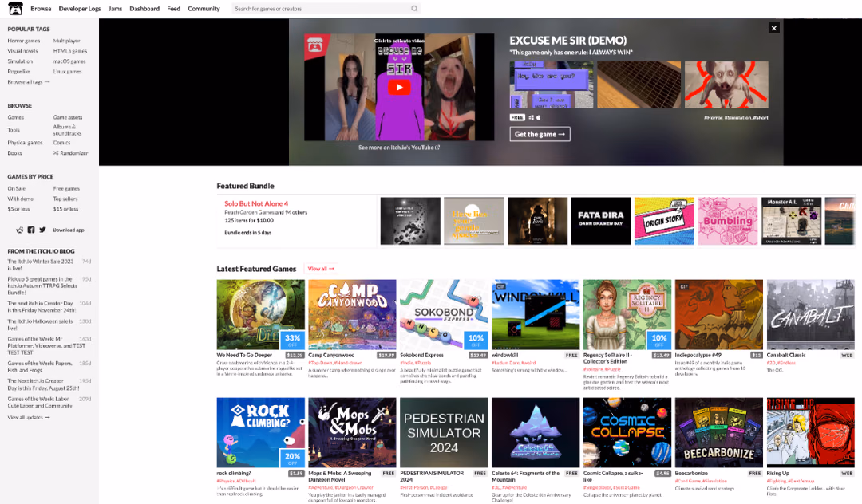Browse all tags in the sidebar
This screenshot has height=504, width=862.
[x=29, y=82]
